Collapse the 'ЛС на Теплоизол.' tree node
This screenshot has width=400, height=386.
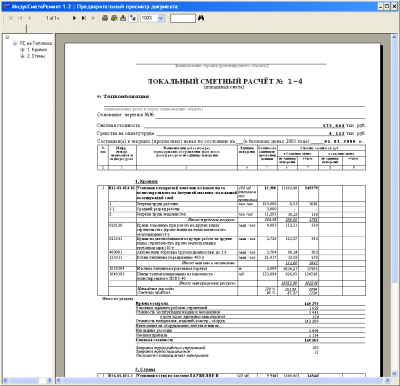tap(15, 43)
